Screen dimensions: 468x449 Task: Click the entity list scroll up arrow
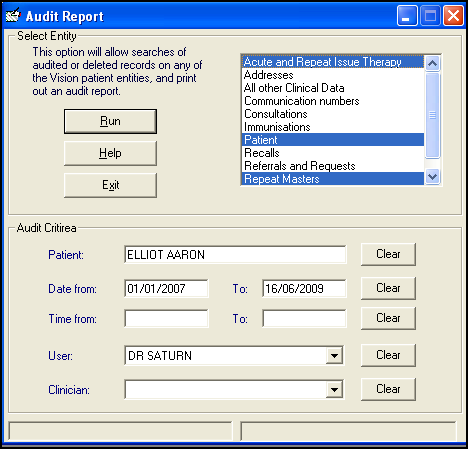tap(433, 63)
